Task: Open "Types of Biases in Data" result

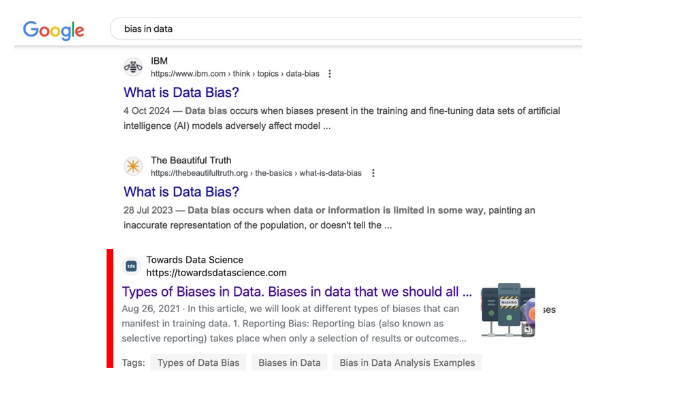Action: (x=297, y=292)
